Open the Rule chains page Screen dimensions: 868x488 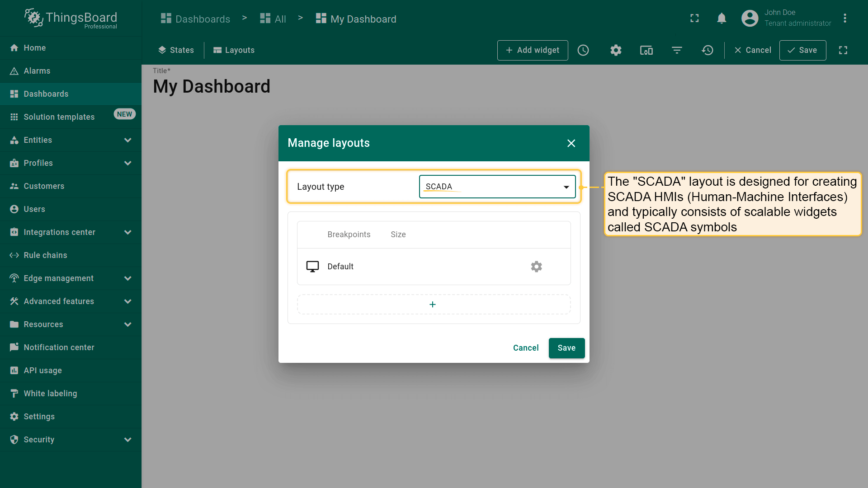point(45,255)
